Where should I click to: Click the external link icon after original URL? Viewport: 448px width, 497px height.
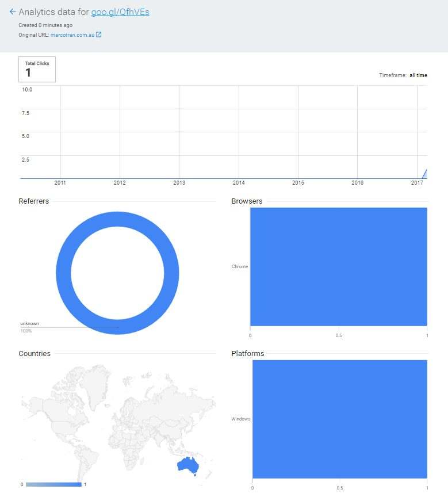[99, 35]
